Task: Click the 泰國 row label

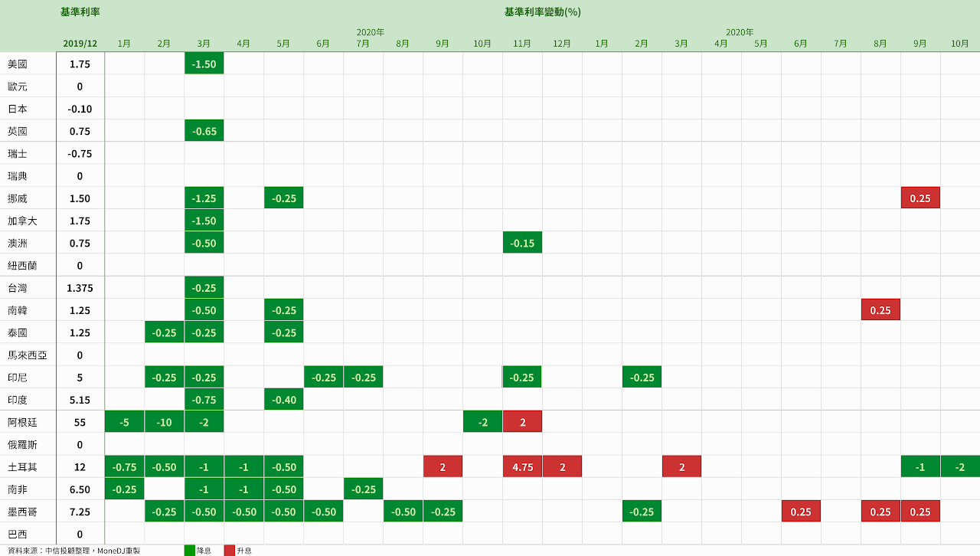Action: click(18, 333)
